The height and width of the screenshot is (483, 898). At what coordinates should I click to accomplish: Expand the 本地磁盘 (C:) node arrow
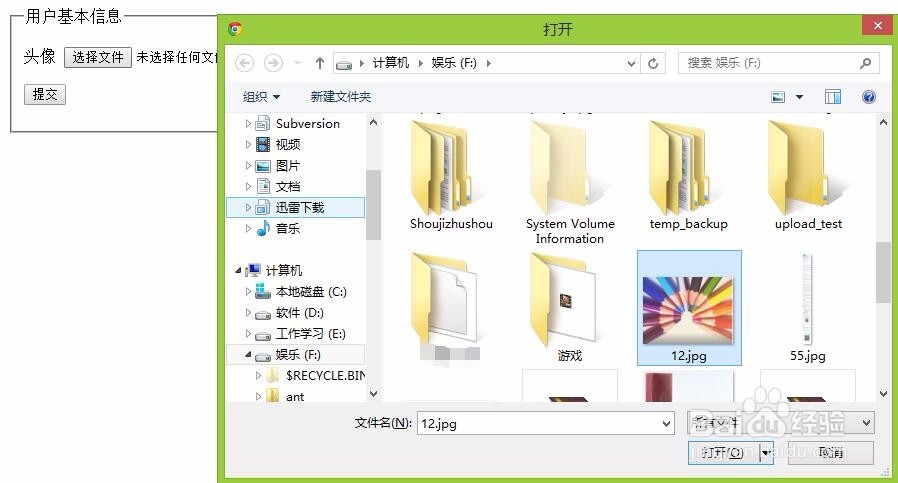tap(247, 292)
